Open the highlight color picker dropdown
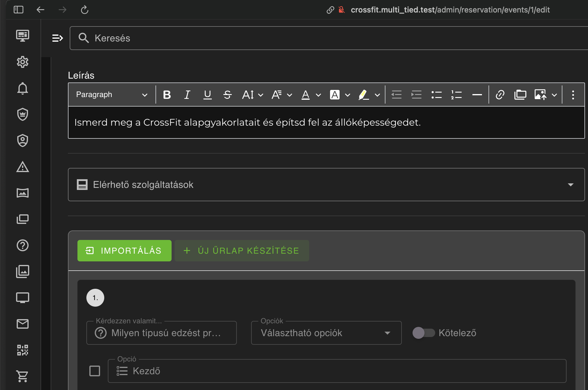588x390 pixels. [x=377, y=95]
